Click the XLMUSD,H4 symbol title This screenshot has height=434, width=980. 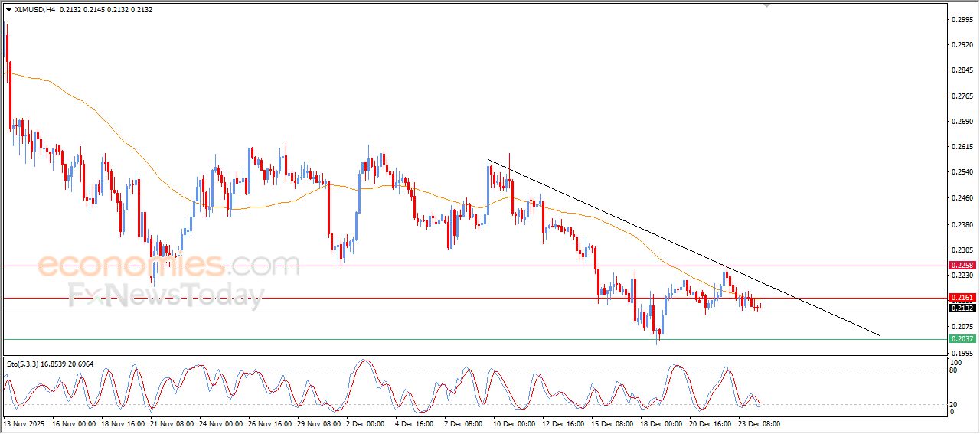coord(35,10)
